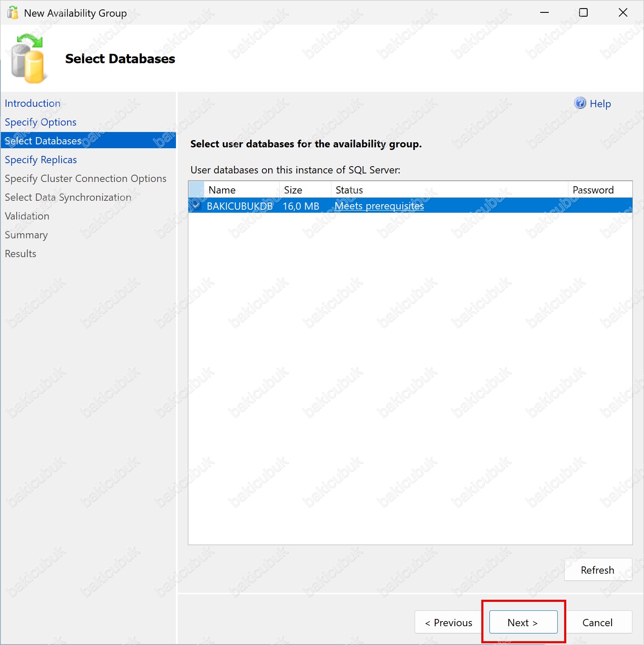Viewport: 644px width, 645px height.
Task: Click the Meets prerequisites status link
Action: 379,206
